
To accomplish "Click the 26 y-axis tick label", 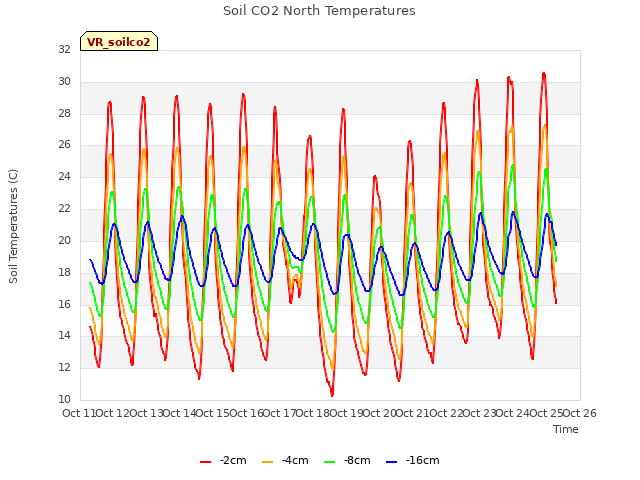I will click(64, 144).
